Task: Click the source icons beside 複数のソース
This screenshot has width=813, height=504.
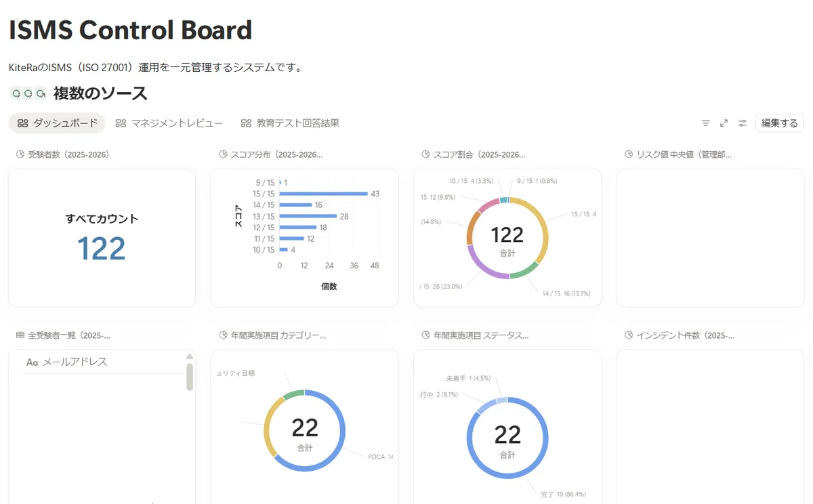Action: [x=28, y=93]
